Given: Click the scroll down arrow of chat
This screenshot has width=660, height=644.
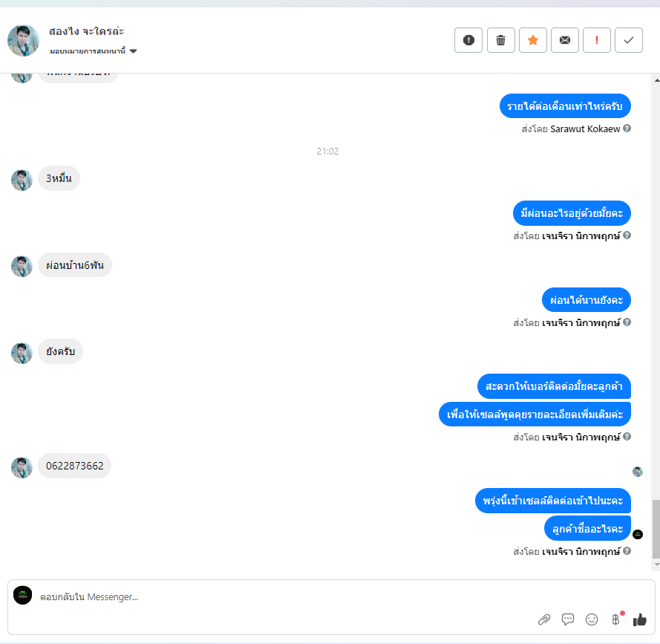Looking at the screenshot, I should click(656, 565).
